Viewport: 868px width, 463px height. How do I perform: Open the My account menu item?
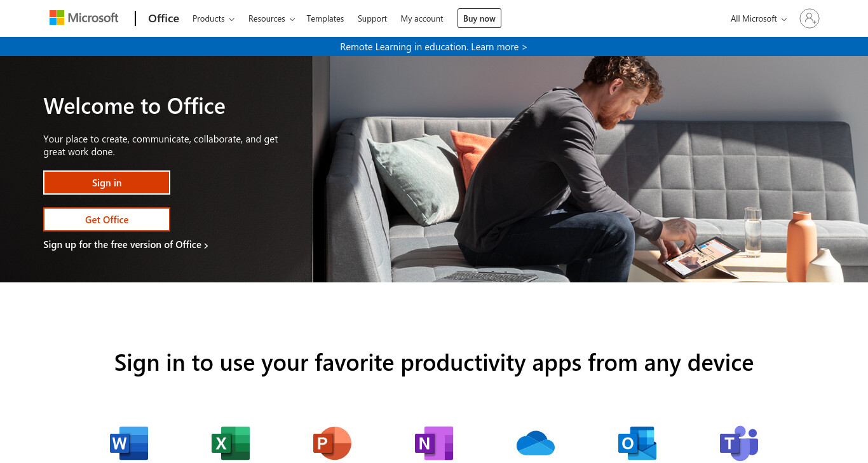(422, 18)
